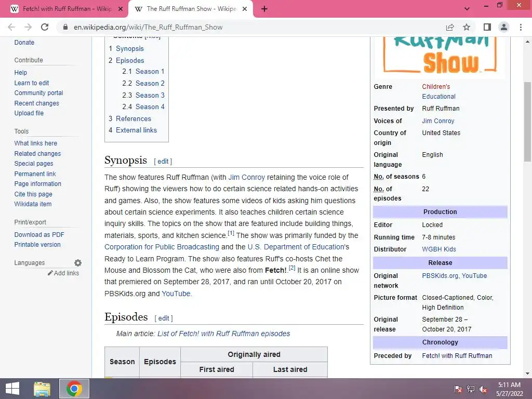
Task: Open Fetch! with Ruff Ruffman in Preceded by
Action: tap(457, 355)
